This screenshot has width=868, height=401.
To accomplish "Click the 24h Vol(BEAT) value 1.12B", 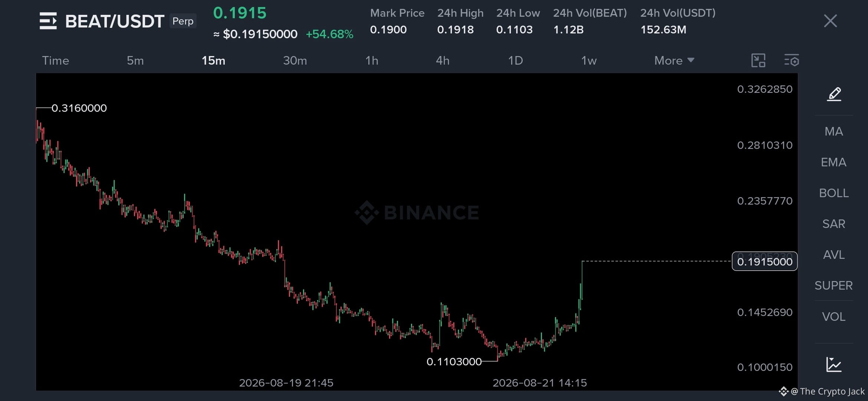I will click(568, 30).
